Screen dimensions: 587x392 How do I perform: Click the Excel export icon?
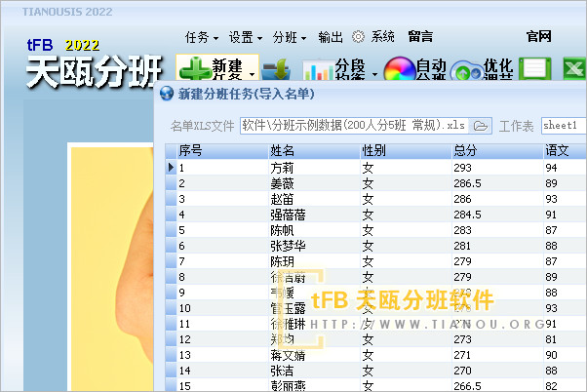pyautogui.click(x=574, y=69)
